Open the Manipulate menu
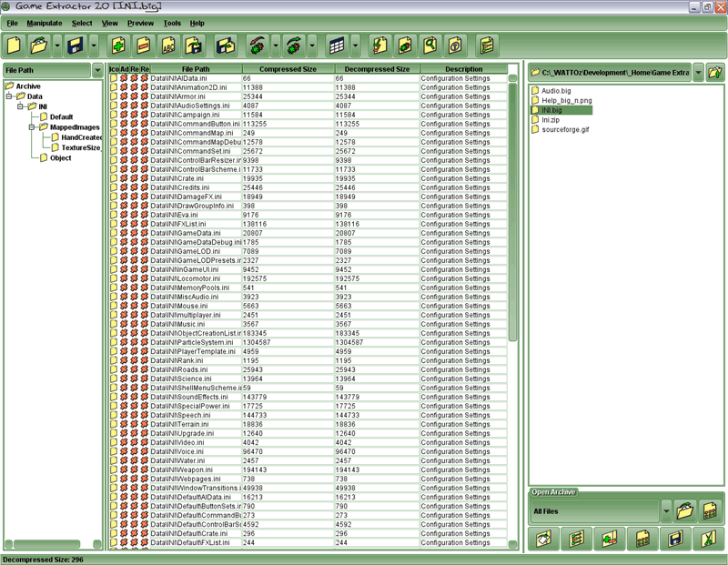This screenshot has height=565, width=728. point(45,22)
